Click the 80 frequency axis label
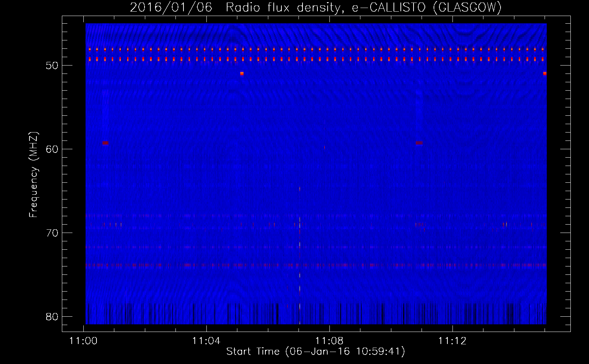The height and width of the screenshot is (364, 589). pos(52,317)
